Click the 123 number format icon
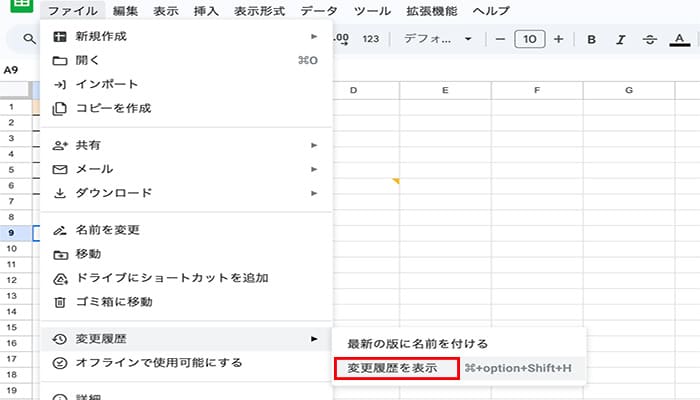700x400 pixels. (371, 39)
